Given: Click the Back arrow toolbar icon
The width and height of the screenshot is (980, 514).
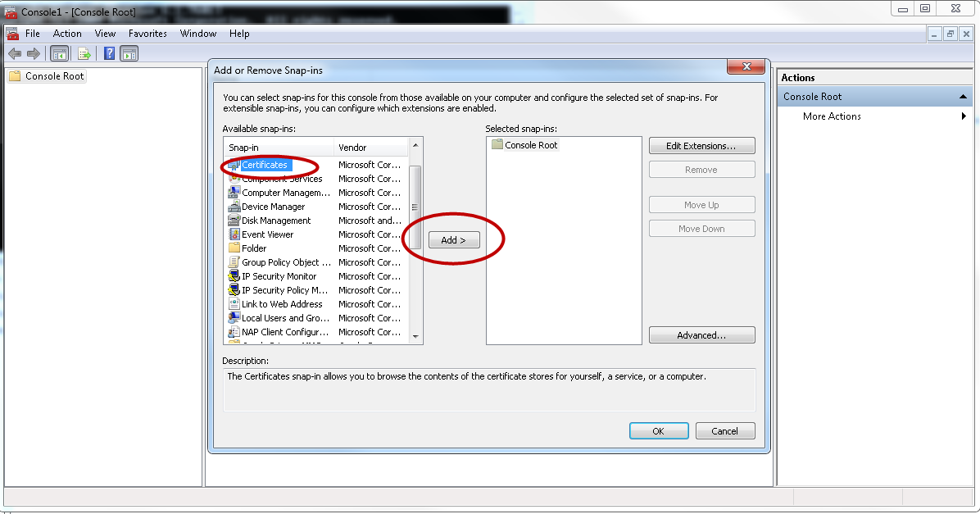Looking at the screenshot, I should (x=15, y=54).
